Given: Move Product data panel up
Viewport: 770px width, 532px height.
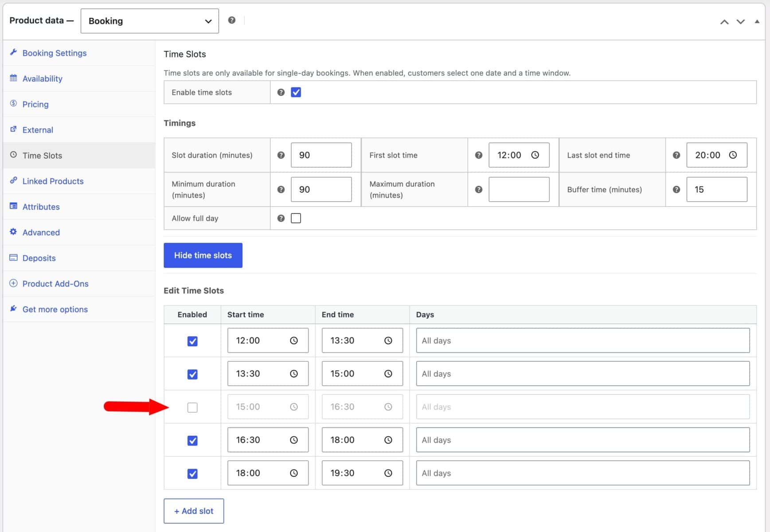Looking at the screenshot, I should pyautogui.click(x=724, y=22).
